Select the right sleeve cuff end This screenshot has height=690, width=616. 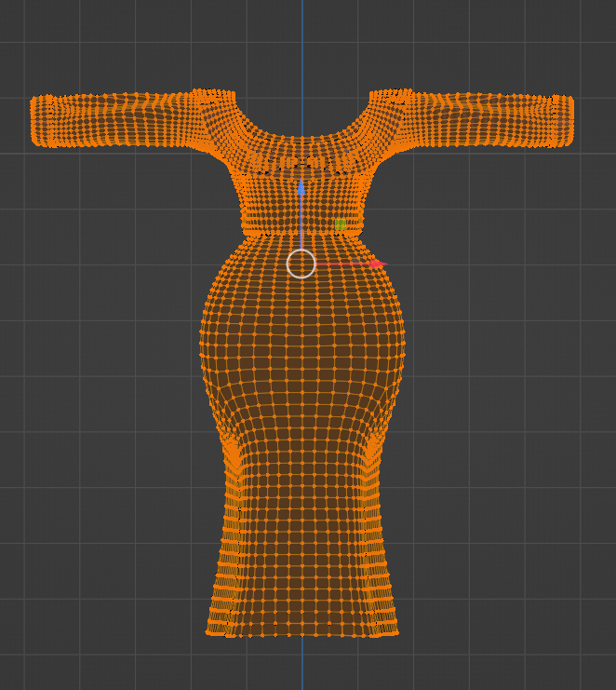click(565, 121)
